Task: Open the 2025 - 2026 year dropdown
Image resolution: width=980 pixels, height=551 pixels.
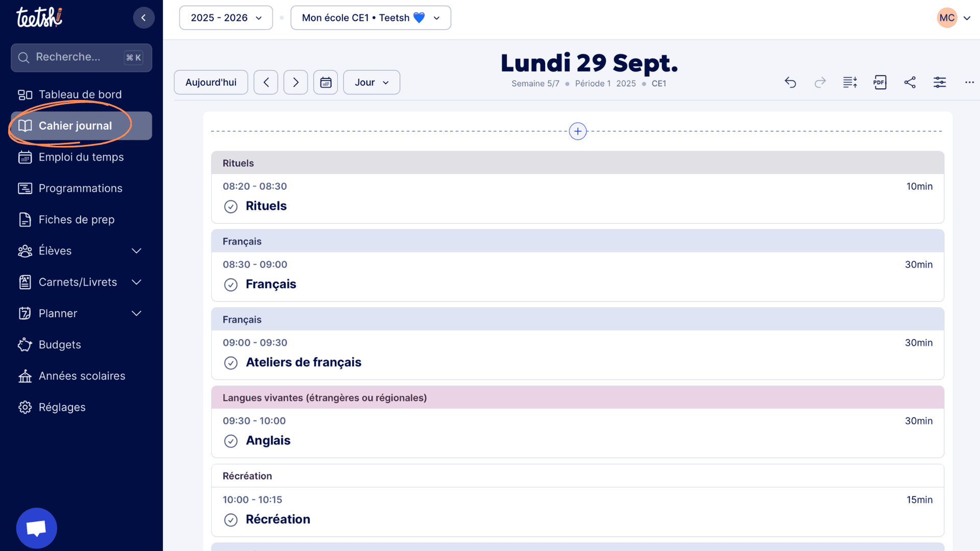Action: (x=226, y=18)
